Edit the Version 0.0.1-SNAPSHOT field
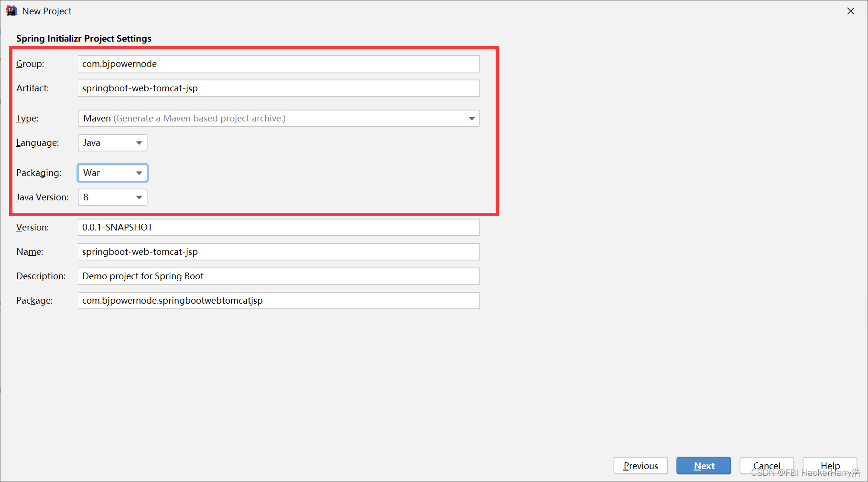Viewport: 868px width, 482px height. click(x=279, y=227)
